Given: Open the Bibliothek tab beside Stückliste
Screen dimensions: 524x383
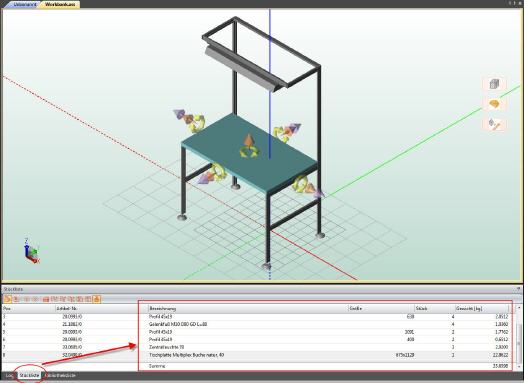Looking at the screenshot, I should (60, 376).
